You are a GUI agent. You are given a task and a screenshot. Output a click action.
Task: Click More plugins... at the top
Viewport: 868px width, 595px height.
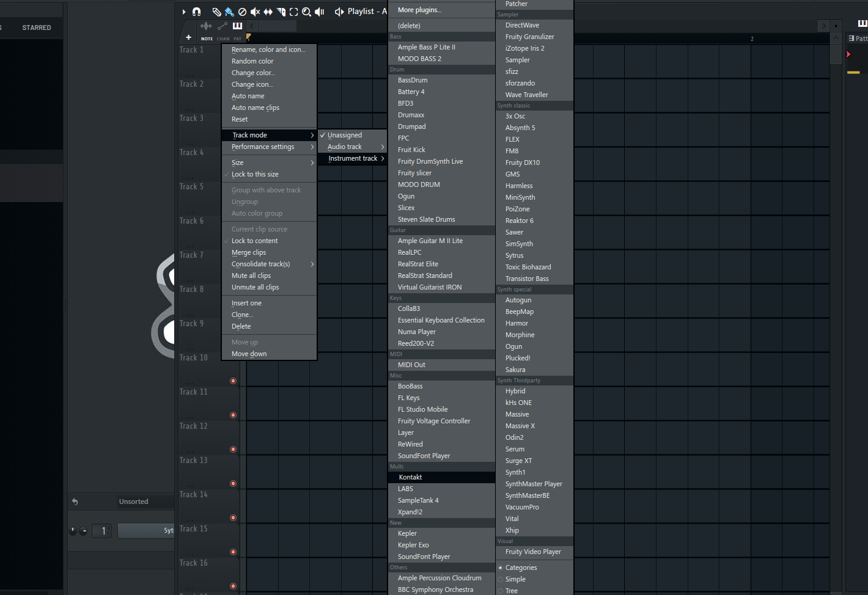[419, 10]
